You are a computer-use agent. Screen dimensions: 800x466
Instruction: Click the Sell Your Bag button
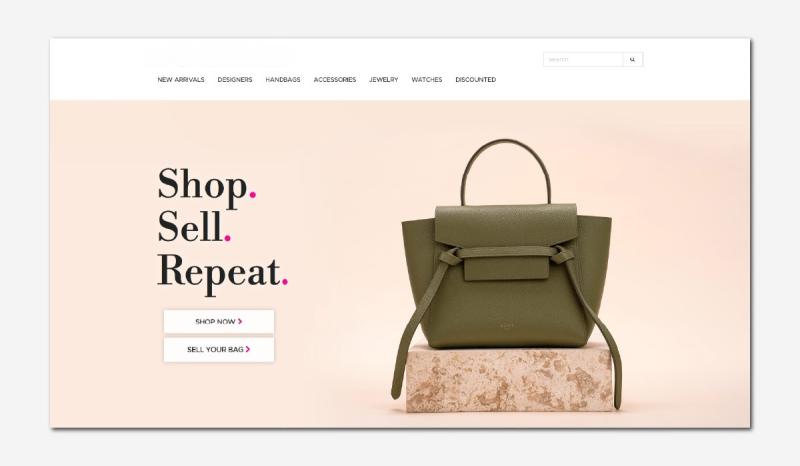pyautogui.click(x=219, y=350)
